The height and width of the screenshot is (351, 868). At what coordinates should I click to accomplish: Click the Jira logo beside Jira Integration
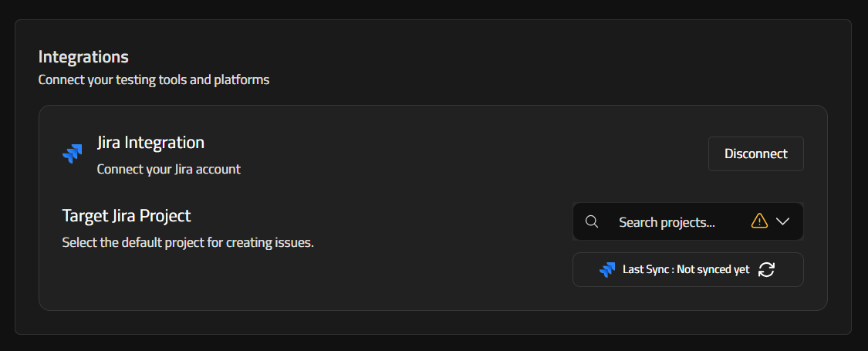72,153
